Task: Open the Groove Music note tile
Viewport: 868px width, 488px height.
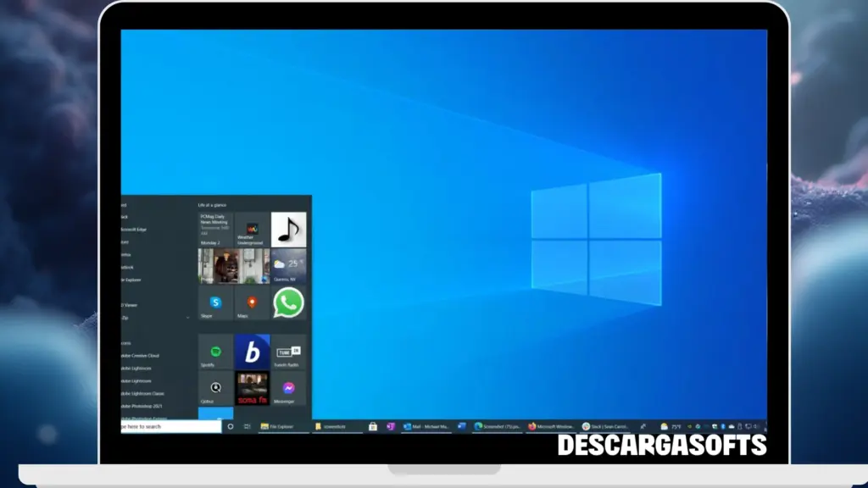Action: click(x=288, y=229)
